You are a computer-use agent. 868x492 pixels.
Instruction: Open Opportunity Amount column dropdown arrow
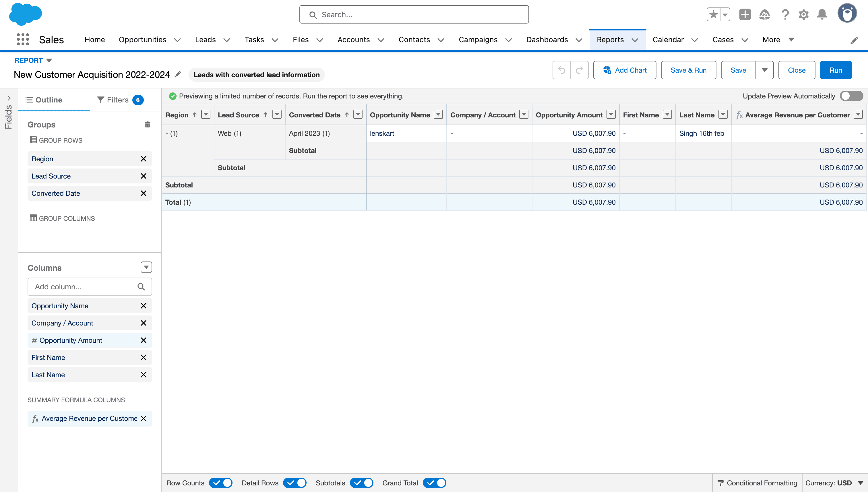[611, 115]
